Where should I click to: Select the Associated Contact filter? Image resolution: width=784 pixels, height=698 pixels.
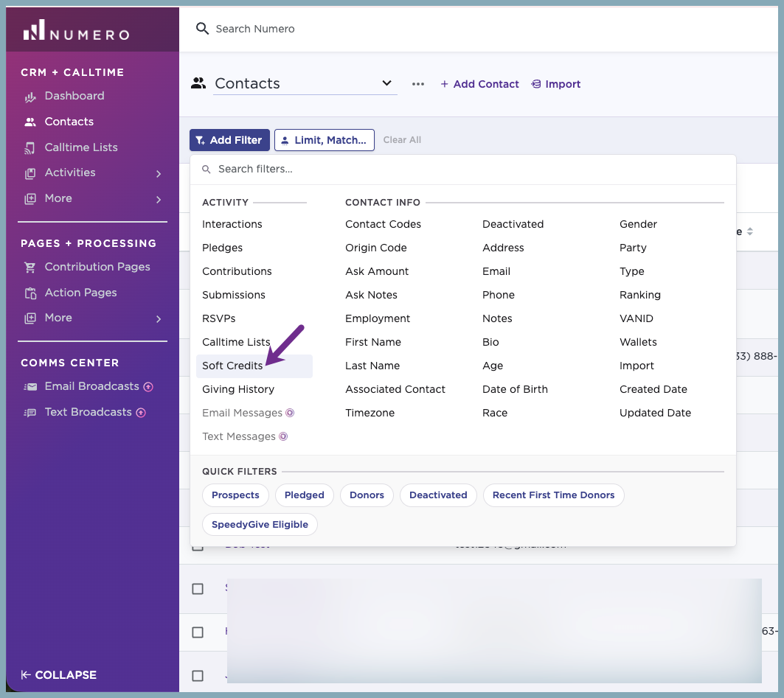(395, 389)
